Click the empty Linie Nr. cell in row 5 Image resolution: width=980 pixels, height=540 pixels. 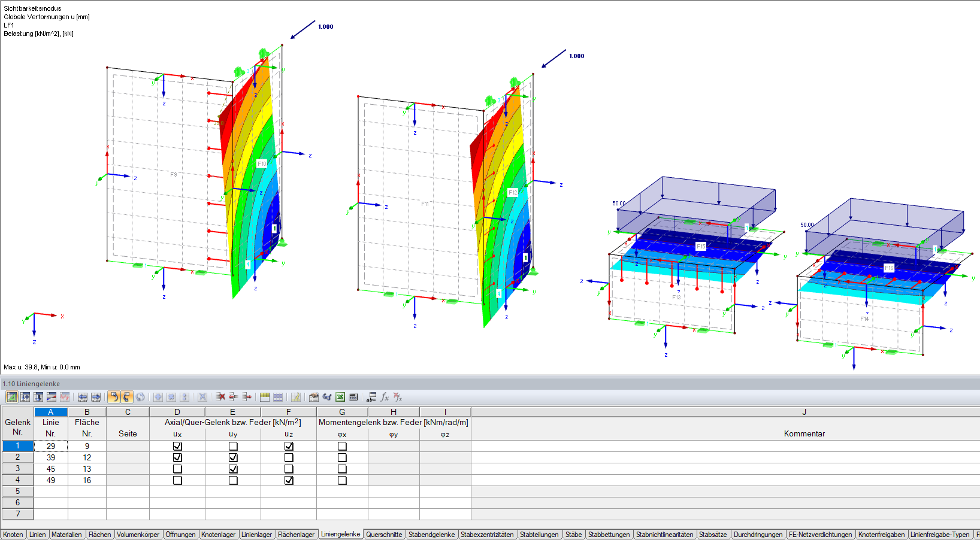pyautogui.click(x=51, y=492)
